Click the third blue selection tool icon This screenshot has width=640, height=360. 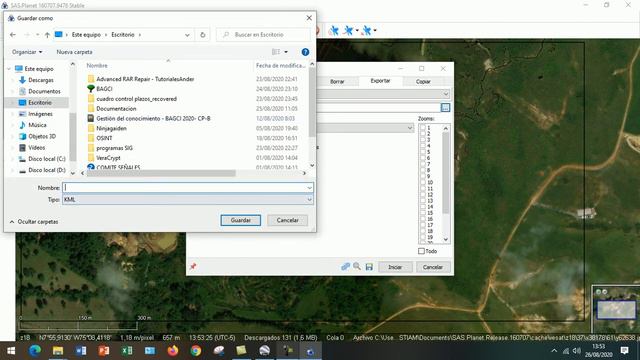pyautogui.click(x=366, y=31)
